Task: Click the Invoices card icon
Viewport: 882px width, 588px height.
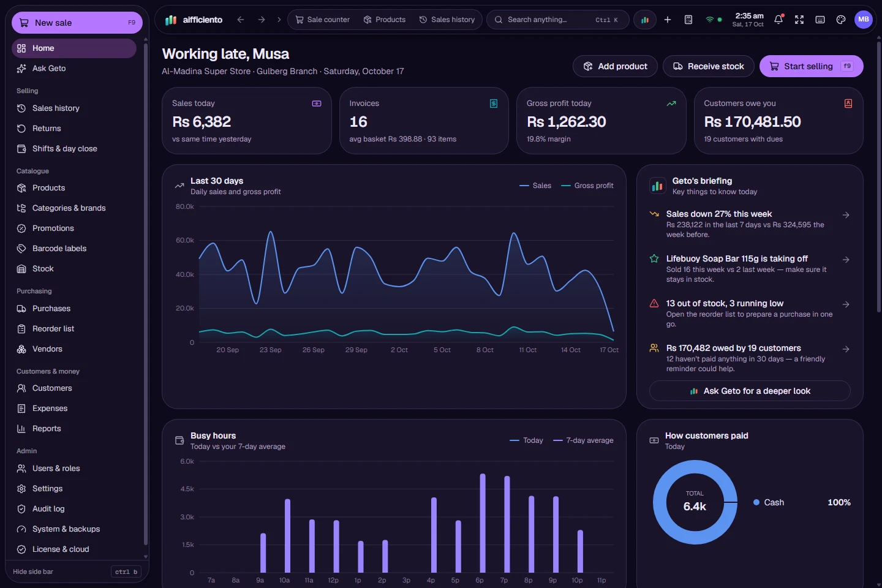Action: [x=494, y=104]
